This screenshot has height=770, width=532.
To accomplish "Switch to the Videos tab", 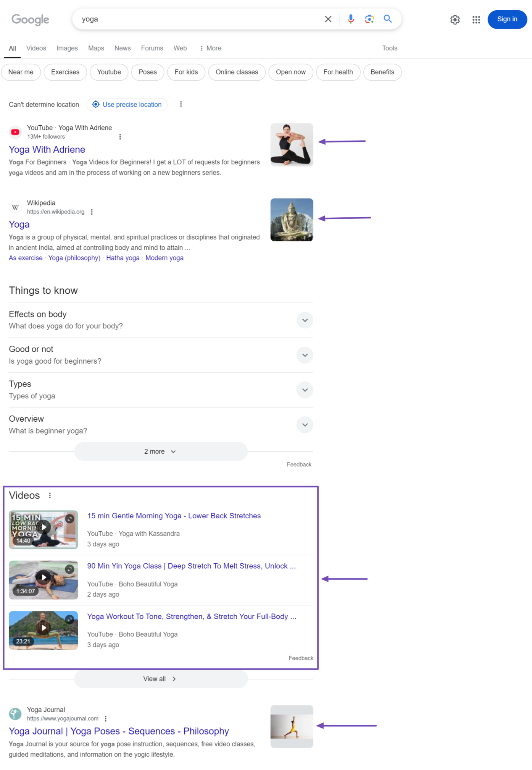I will 36,48.
